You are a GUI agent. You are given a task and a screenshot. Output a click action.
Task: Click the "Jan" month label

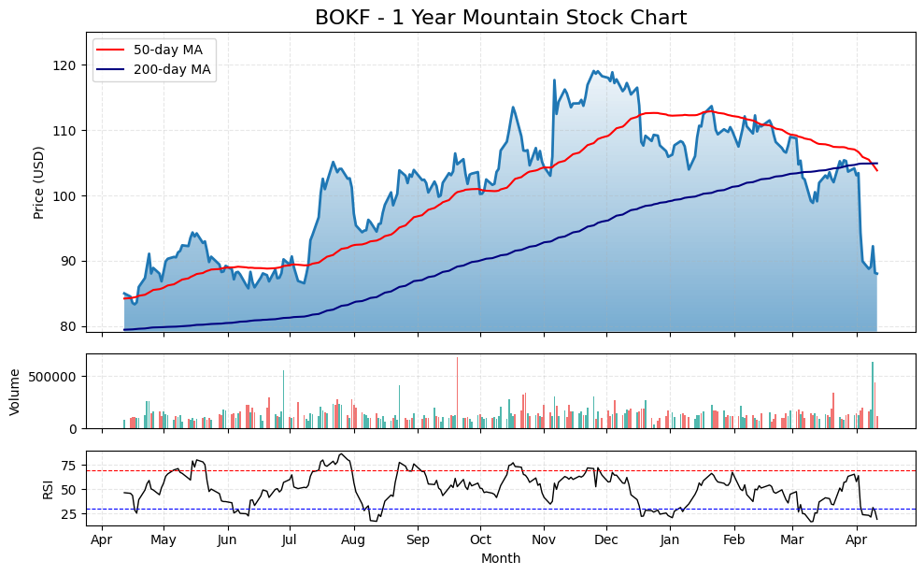[x=670, y=540]
